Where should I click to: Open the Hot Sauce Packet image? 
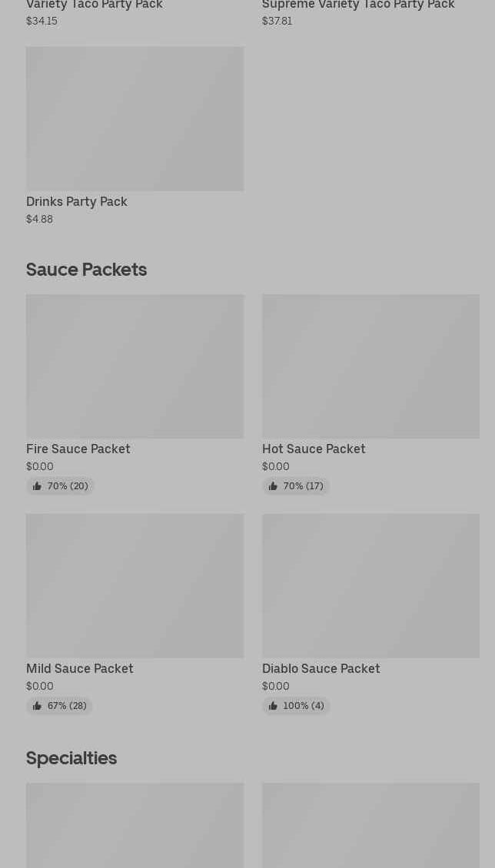pos(370,366)
